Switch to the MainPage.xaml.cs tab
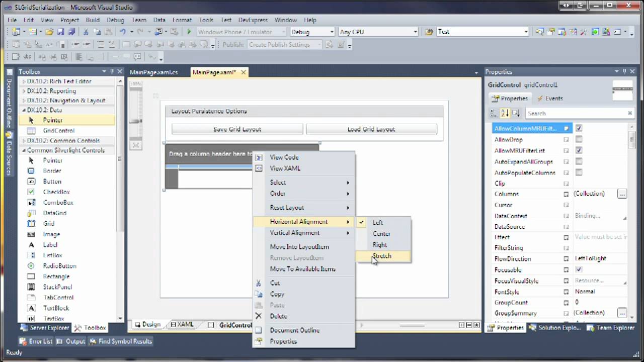 point(154,72)
